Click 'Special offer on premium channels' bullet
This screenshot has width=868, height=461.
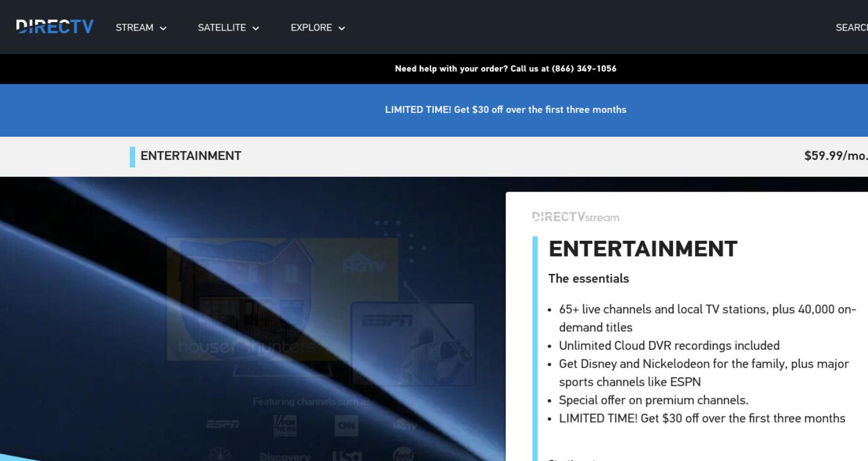coord(653,401)
